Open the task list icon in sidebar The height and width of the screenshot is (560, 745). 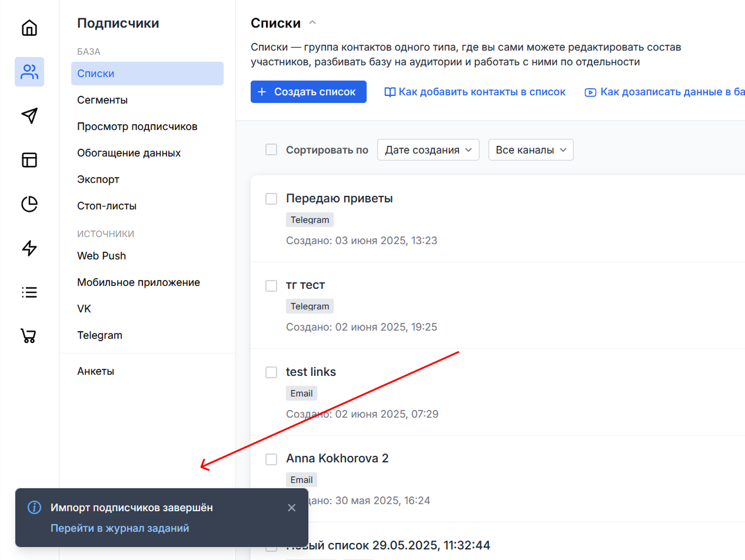click(29, 292)
